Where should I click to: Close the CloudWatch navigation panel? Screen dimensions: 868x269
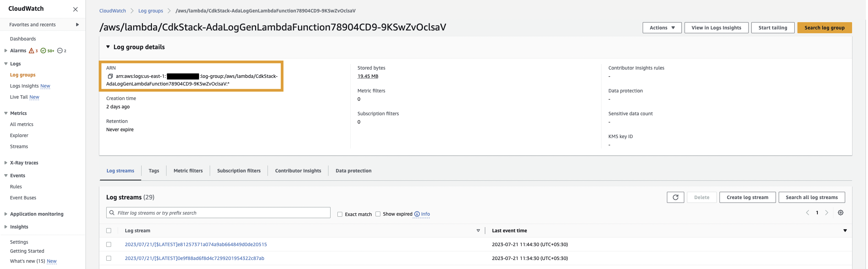(x=75, y=9)
